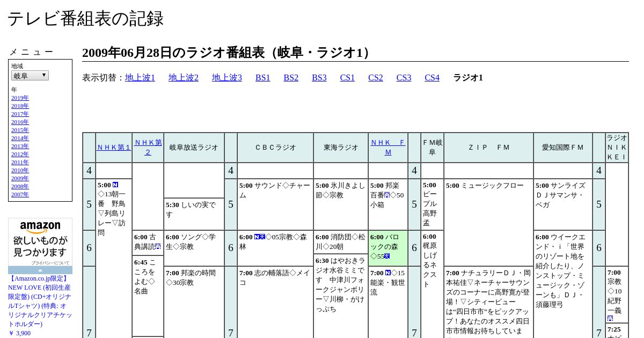This screenshot has height=338, width=644.
Task: Click the rebroadcast icon in ラジオNIKKEI 7:00 cell
Action: [610, 319]
